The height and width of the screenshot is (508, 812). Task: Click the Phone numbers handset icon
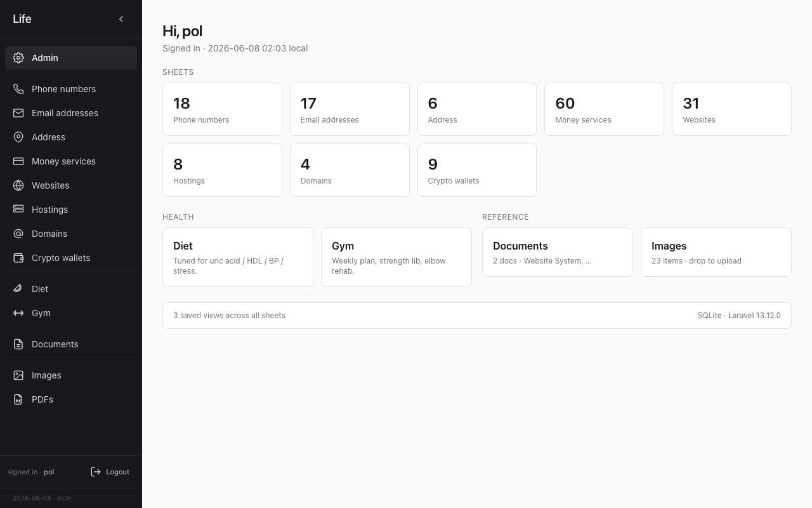tap(18, 89)
